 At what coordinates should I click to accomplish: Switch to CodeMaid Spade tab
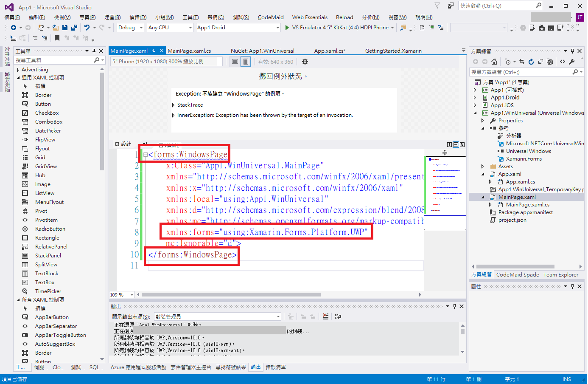(x=518, y=275)
